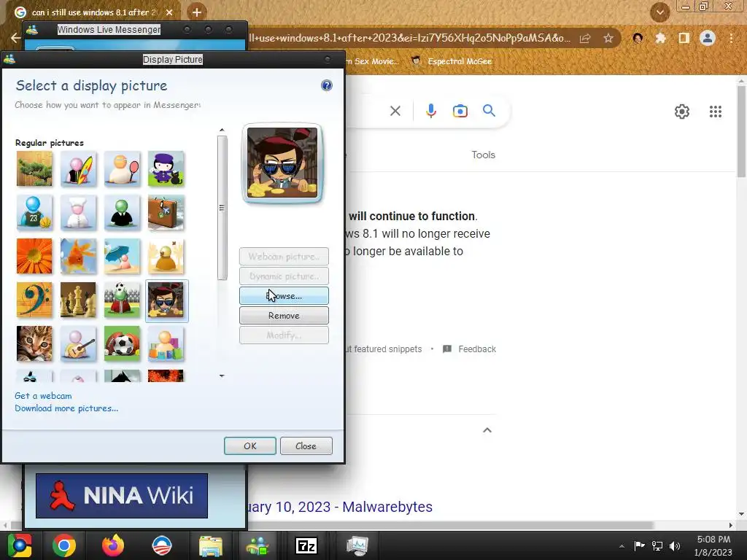Viewport: 747px width, 560px height.
Task: Close the Windows 8.1 search tab
Action: point(169,12)
